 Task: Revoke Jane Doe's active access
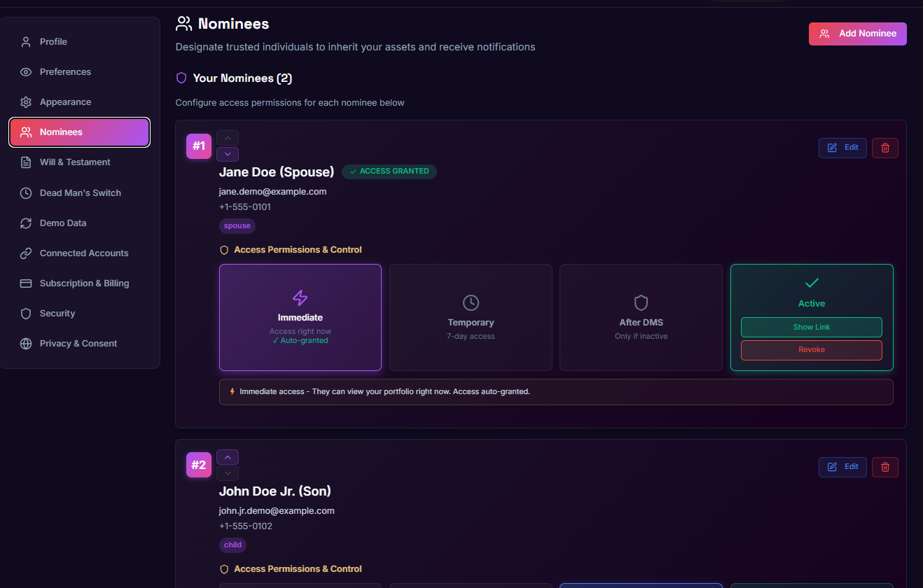tap(811, 349)
